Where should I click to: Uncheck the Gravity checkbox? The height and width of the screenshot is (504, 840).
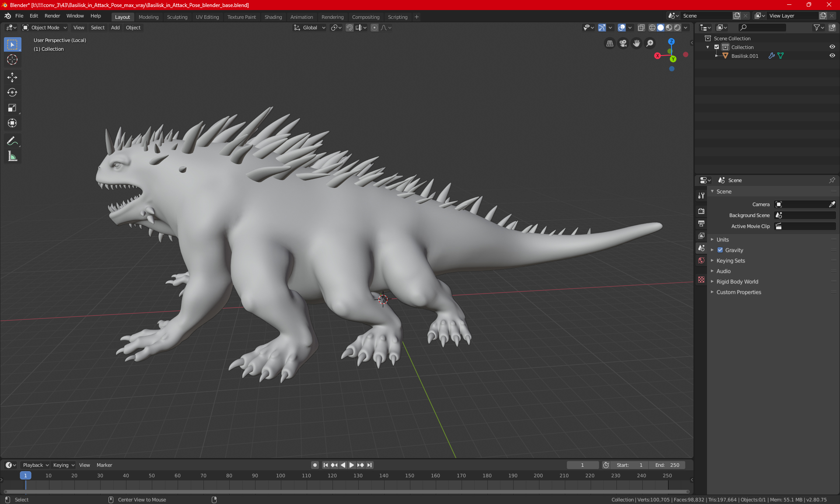click(x=720, y=250)
